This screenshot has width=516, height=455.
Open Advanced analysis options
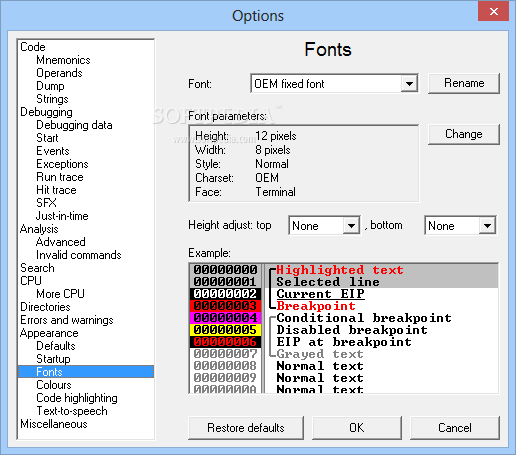coord(61,242)
